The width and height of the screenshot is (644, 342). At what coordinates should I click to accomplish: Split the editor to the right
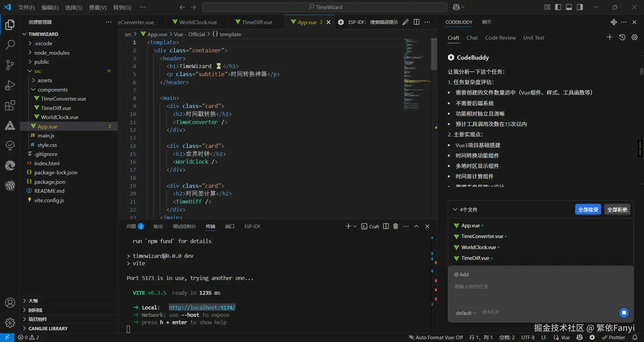417,22
